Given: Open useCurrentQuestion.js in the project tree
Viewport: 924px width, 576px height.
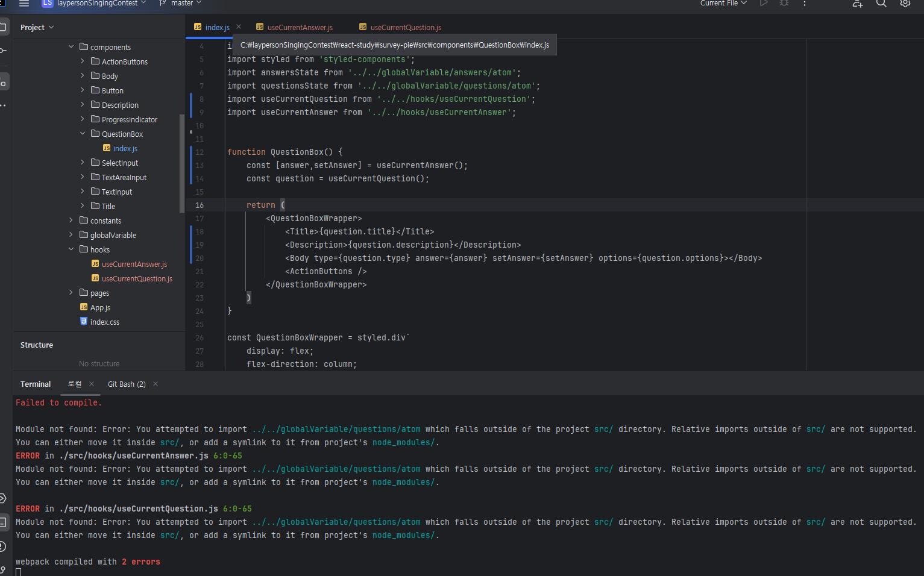Looking at the screenshot, I should 137,279.
